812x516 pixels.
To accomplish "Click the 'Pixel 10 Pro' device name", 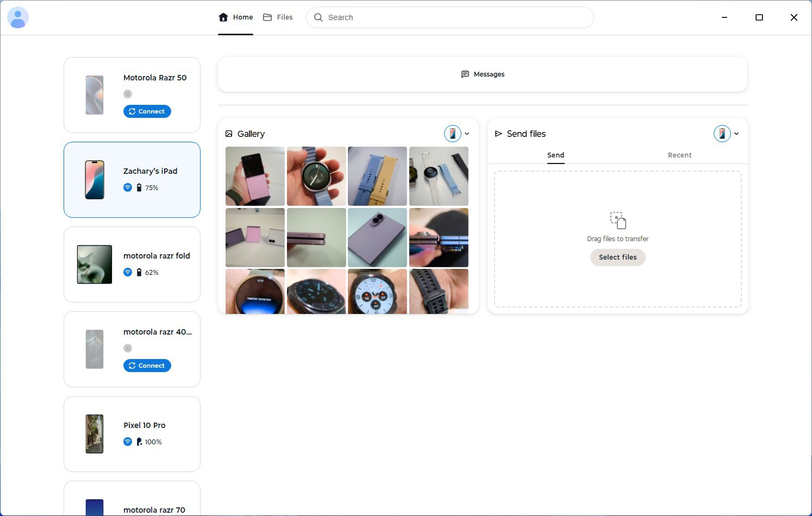I will tap(144, 425).
